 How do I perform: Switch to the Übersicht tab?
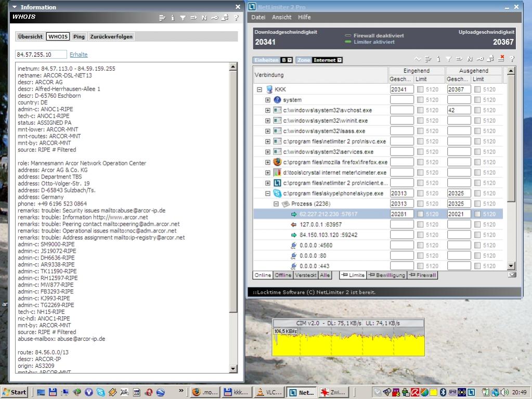pyautogui.click(x=30, y=36)
